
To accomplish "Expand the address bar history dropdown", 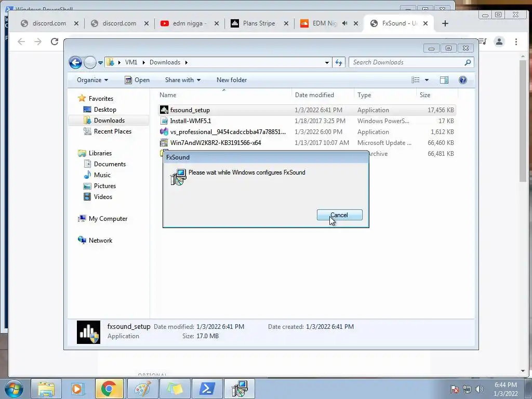I will (327, 62).
